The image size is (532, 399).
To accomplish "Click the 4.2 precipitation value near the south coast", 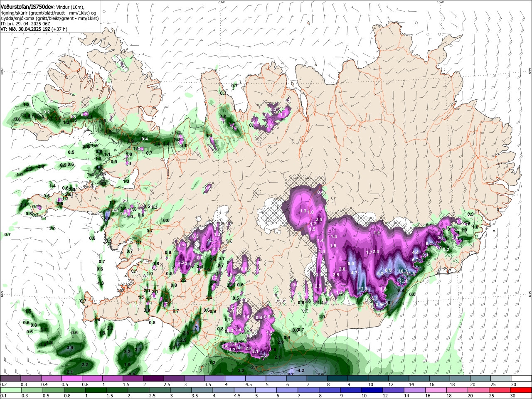I will pos(302,370).
